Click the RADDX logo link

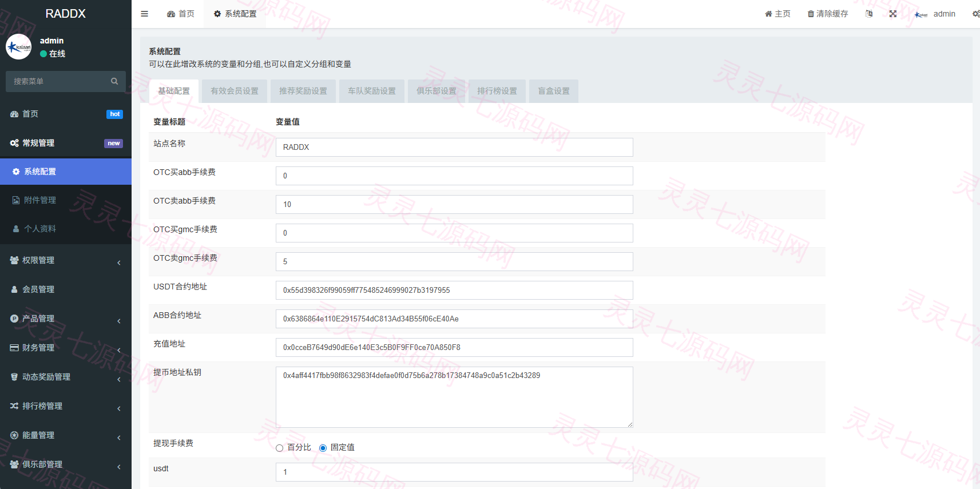tap(66, 14)
